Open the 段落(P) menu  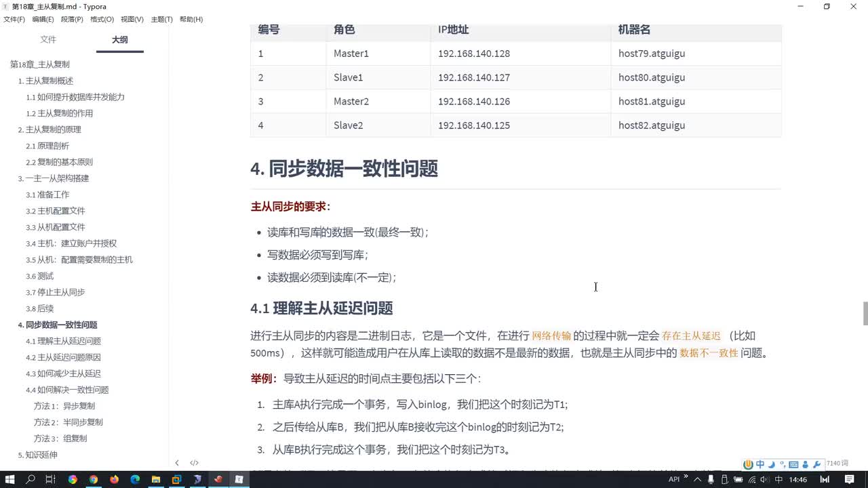click(72, 19)
